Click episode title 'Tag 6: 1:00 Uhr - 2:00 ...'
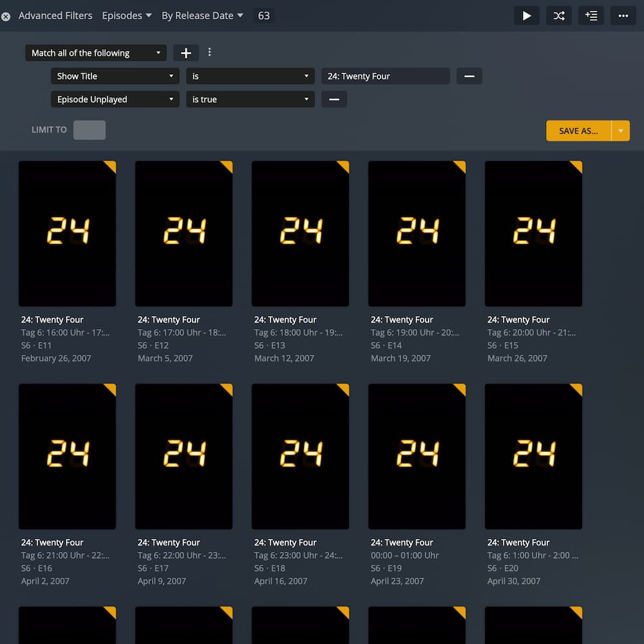The width and height of the screenshot is (644, 644). click(533, 556)
